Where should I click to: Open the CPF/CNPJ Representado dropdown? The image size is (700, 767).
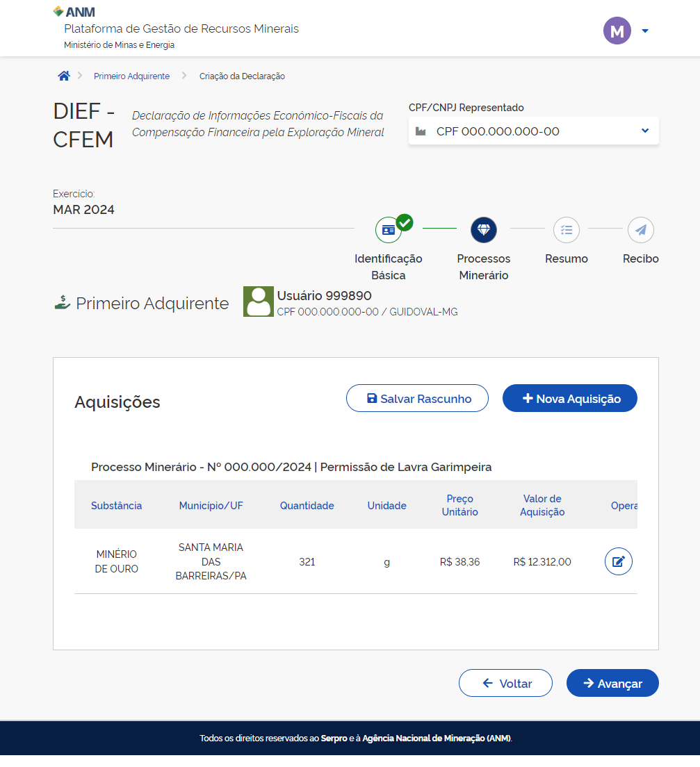coord(533,131)
